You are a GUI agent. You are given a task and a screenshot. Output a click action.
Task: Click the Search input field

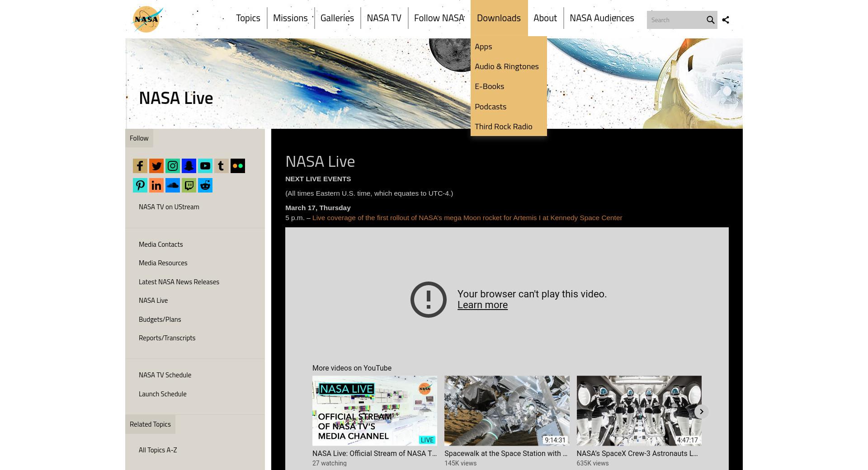point(675,20)
